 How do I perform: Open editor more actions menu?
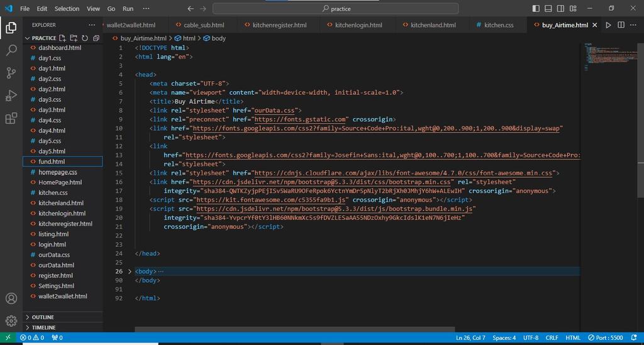tap(633, 25)
